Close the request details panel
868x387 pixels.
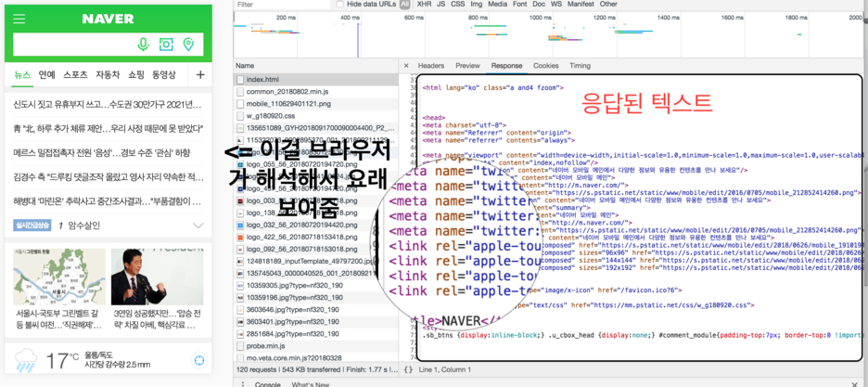(406, 65)
